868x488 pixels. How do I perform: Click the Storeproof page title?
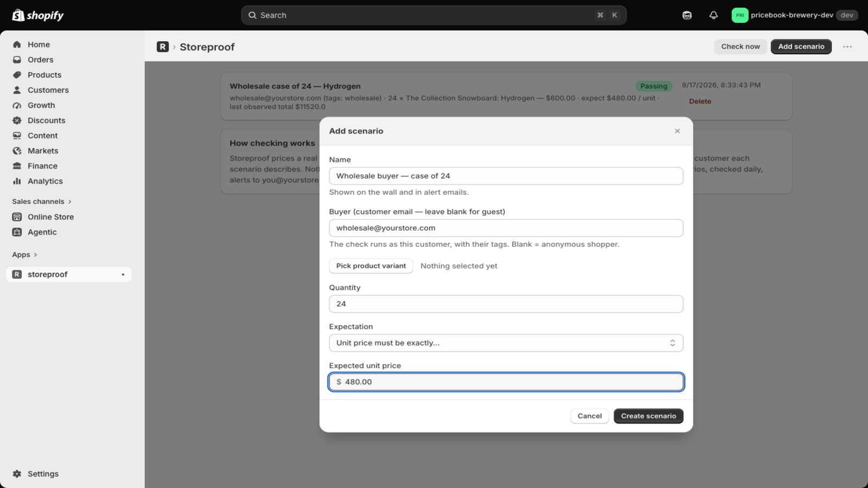pyautogui.click(x=207, y=47)
